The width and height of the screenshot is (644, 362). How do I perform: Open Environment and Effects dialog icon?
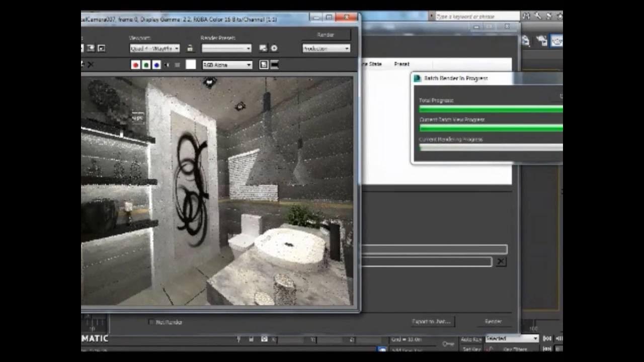[274, 48]
